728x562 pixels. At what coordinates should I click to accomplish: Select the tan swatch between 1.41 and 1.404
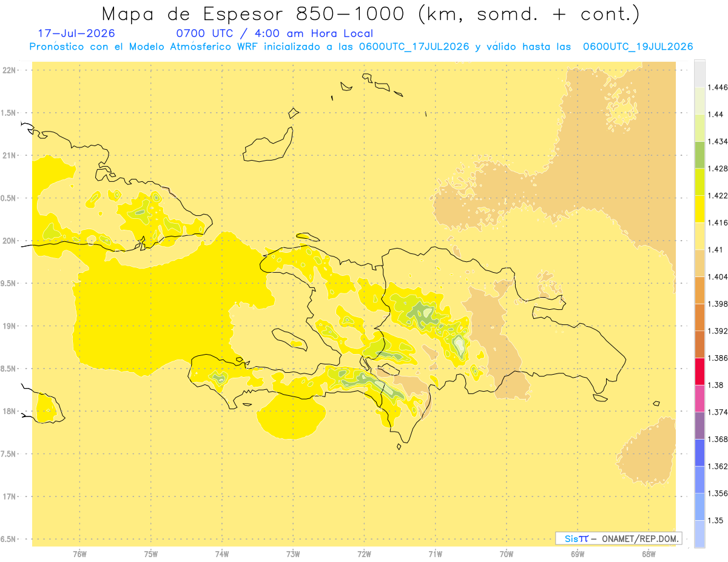pyautogui.click(x=699, y=263)
